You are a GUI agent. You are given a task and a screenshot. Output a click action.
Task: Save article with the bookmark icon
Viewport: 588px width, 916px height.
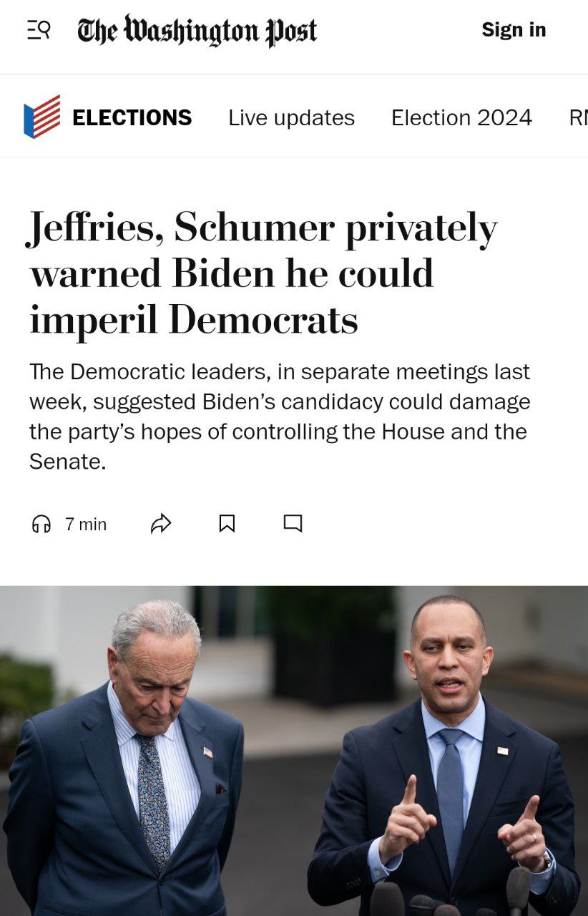coord(227,524)
